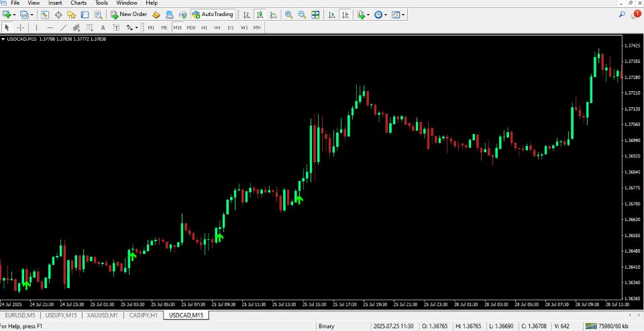The height and width of the screenshot is (331, 644).
Task: Activate the standard cursor arrow
Action: click(7, 27)
